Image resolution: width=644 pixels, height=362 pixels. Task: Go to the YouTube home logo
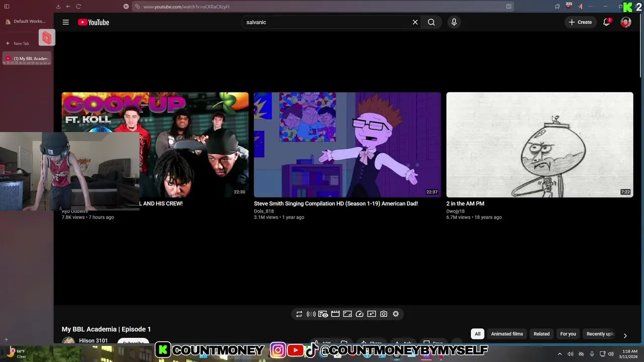pos(94,22)
